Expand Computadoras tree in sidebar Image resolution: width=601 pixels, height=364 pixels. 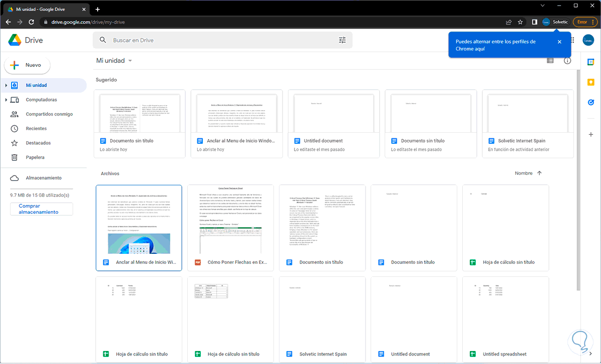[6, 100]
